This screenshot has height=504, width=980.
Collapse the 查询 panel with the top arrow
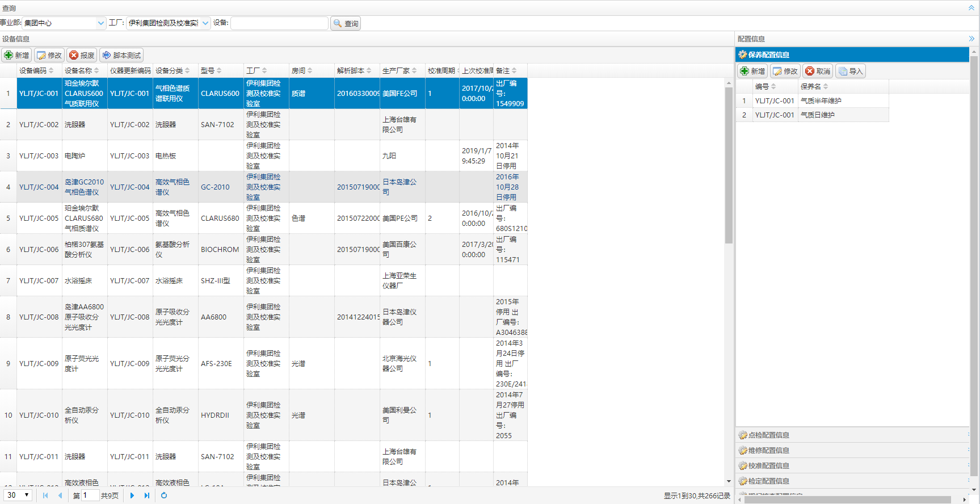click(971, 8)
